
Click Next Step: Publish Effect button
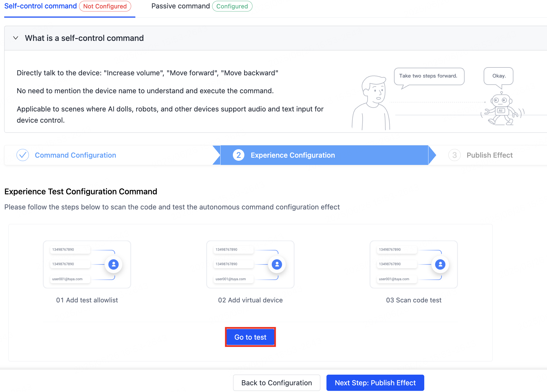(x=375, y=383)
